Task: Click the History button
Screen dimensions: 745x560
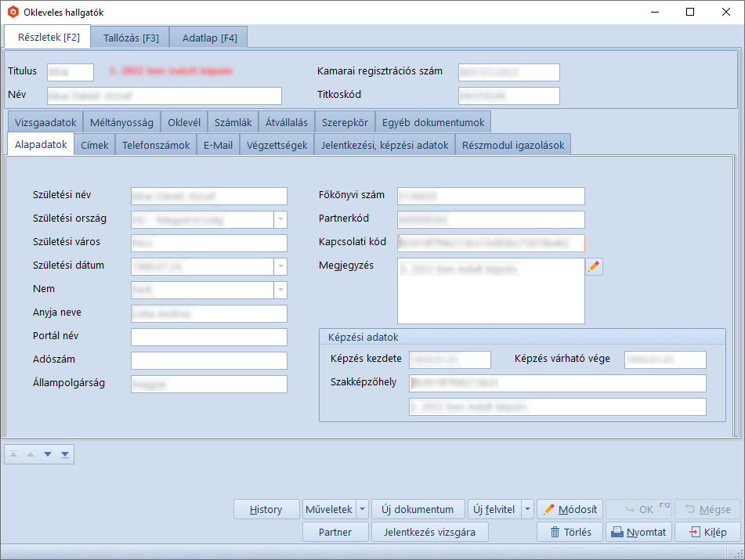Action: [266, 509]
